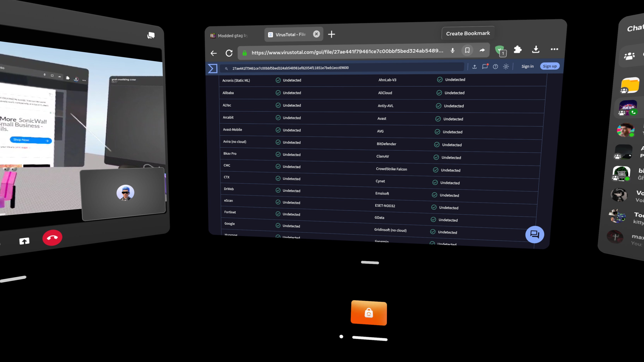Click the Arcabit engine name
The image size is (644, 362).
point(228,117)
